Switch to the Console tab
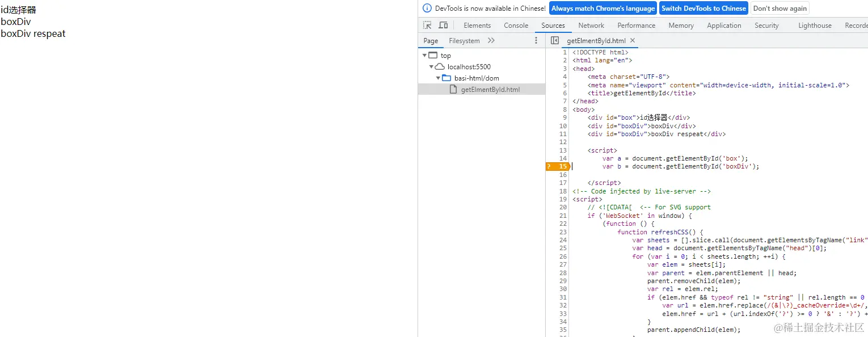 [x=516, y=26]
